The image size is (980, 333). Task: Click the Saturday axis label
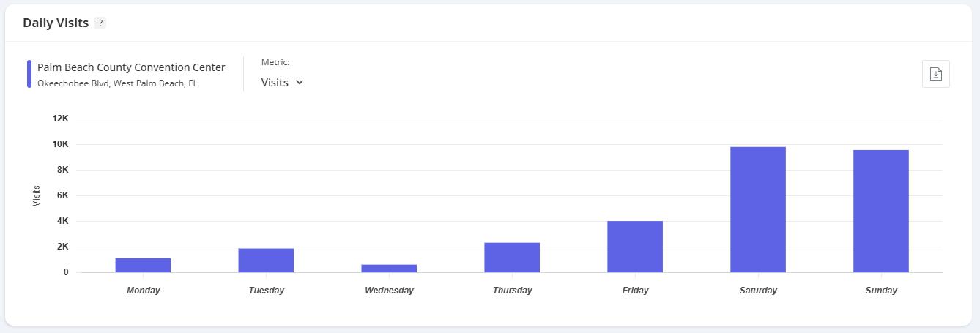point(758,291)
